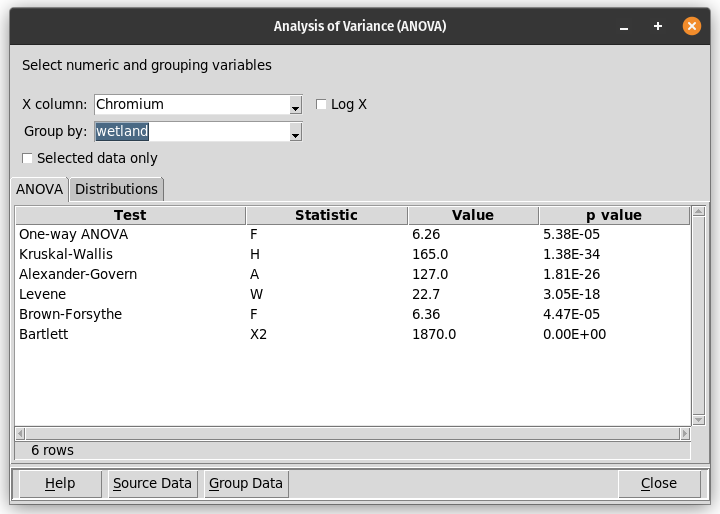Select the Kruskal-Wallis row
Image resolution: width=720 pixels, height=514 pixels.
353,254
